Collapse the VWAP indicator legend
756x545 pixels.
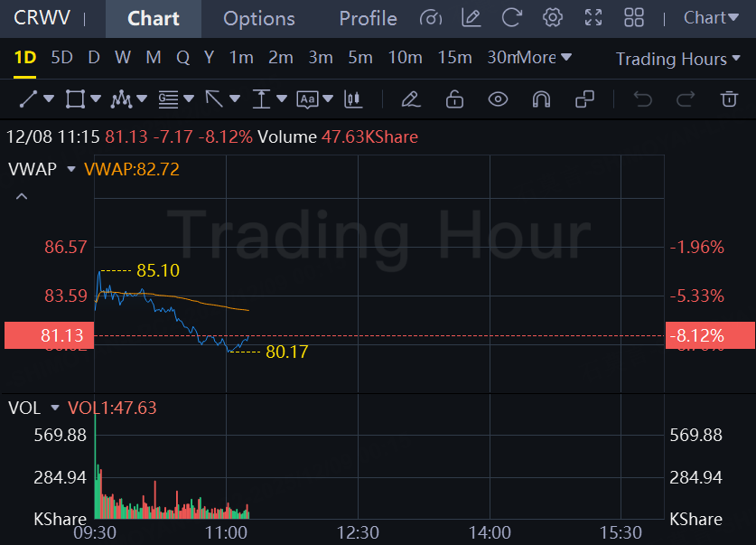22,196
